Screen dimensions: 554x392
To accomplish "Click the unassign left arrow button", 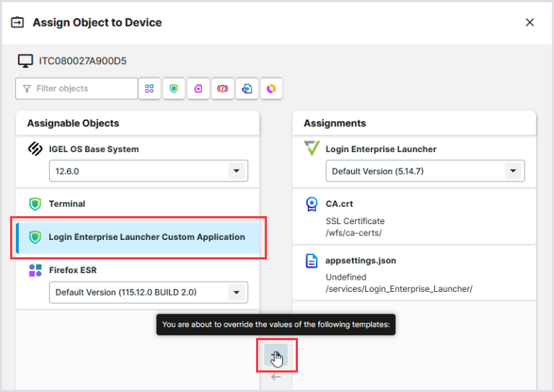I will [x=276, y=377].
